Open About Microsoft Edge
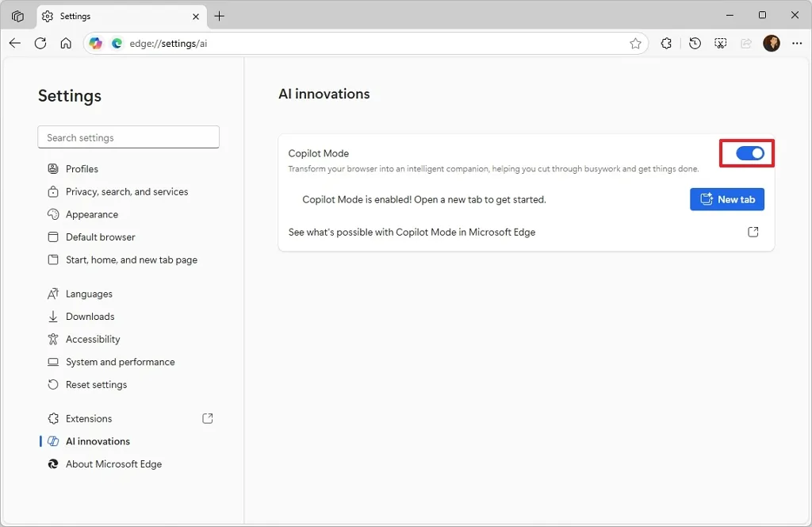Viewport: 812px width, 527px height. point(112,464)
